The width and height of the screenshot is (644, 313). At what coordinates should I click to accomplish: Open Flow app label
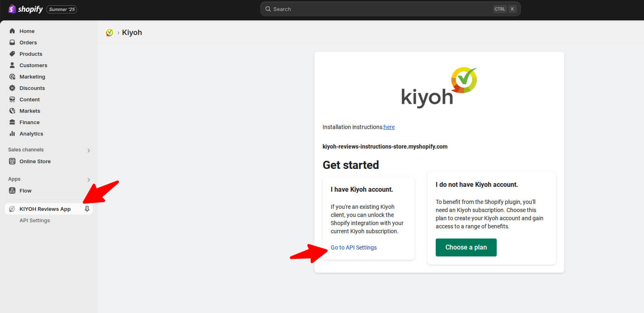pos(25,190)
